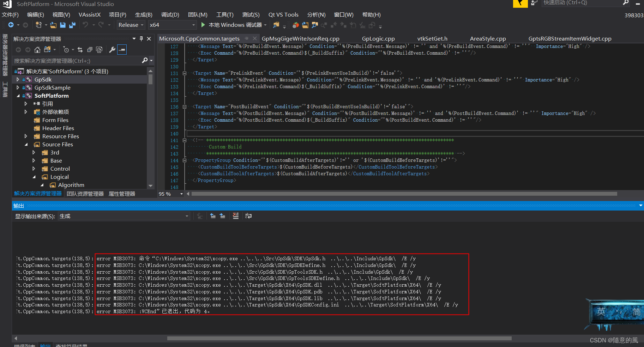
Task: Expand the GpSdk project node
Action: coord(18,80)
